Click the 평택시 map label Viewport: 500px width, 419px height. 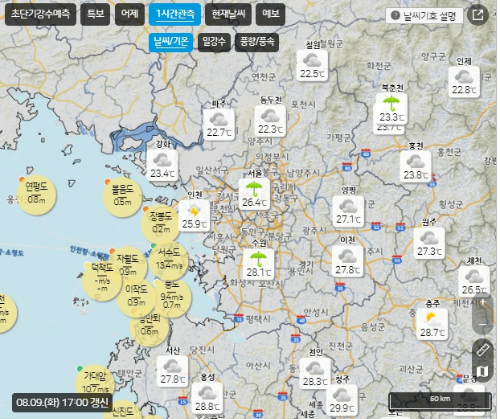258,319
